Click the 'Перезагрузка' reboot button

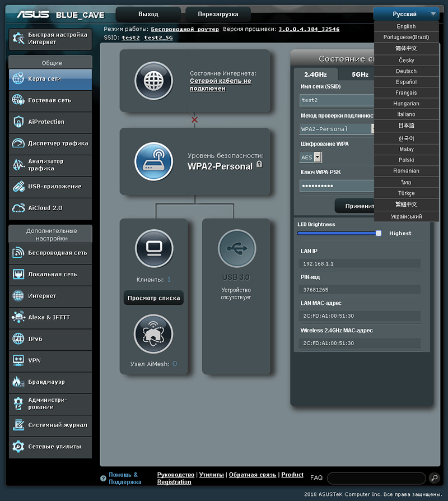coord(218,15)
